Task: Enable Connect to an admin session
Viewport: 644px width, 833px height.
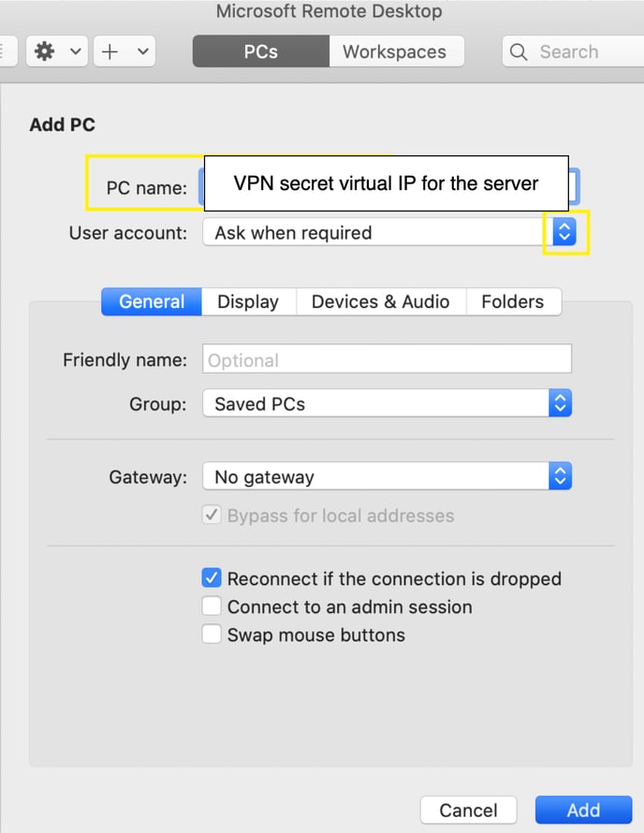Action: 212,606
